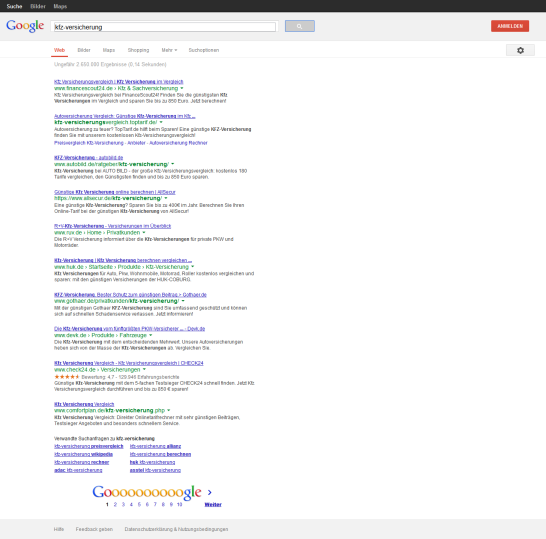The height and width of the screenshot is (539, 546).
Task: Open Maps in the top black bar
Action: pyautogui.click(x=60, y=6)
